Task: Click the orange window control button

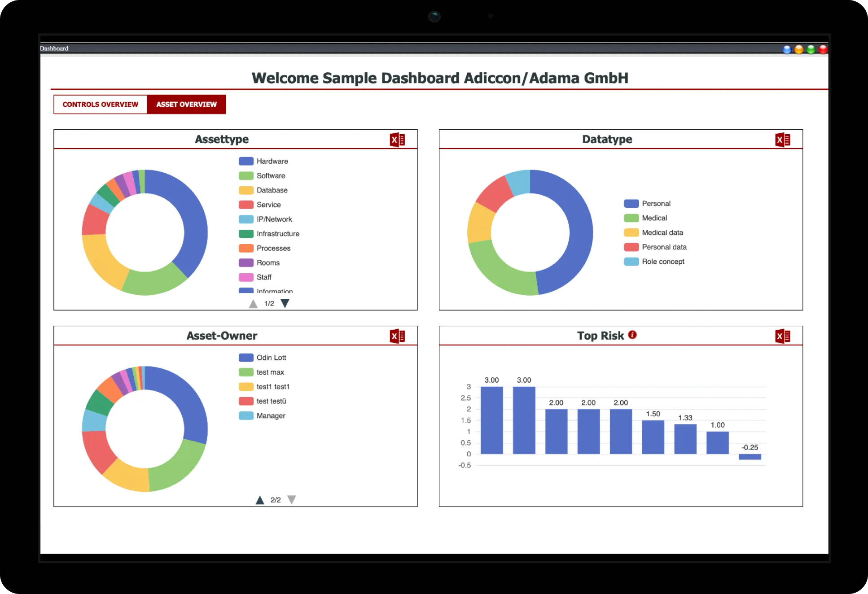Action: 799,49
